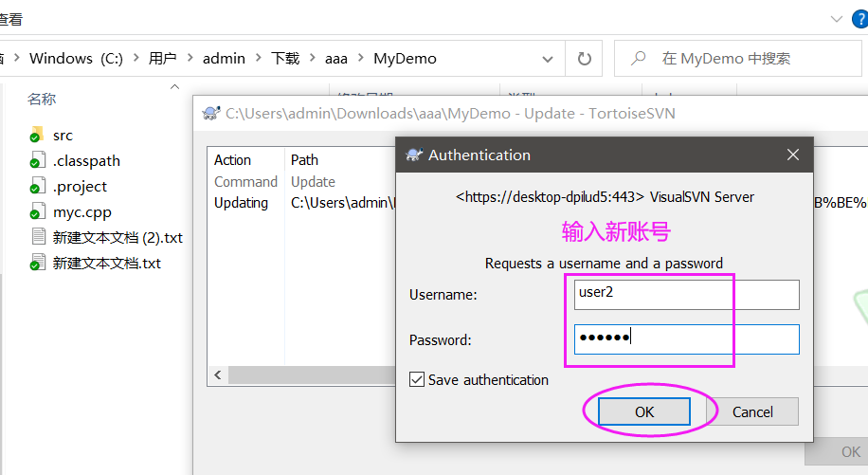Select the .classpath file name
This screenshot has width=868, height=475.
tap(86, 161)
